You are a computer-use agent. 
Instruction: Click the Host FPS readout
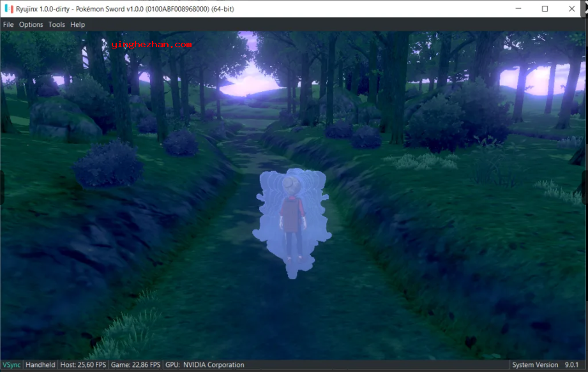tap(83, 365)
